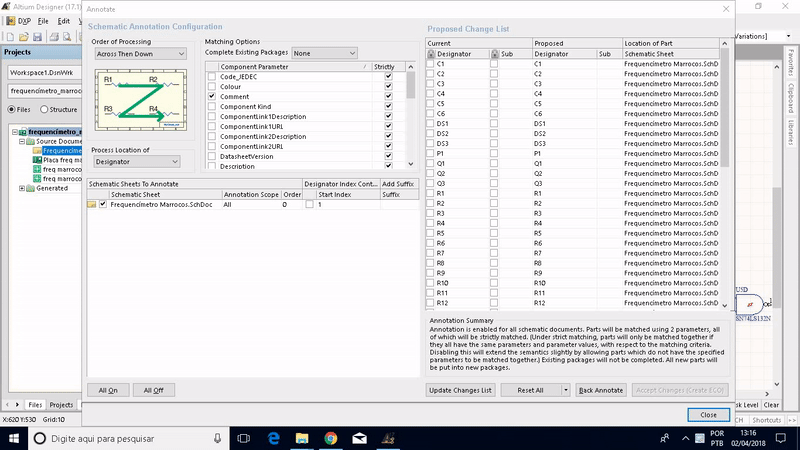Viewport: 800px width, 450px height.
Task: Select the Files radio button
Action: (11, 109)
